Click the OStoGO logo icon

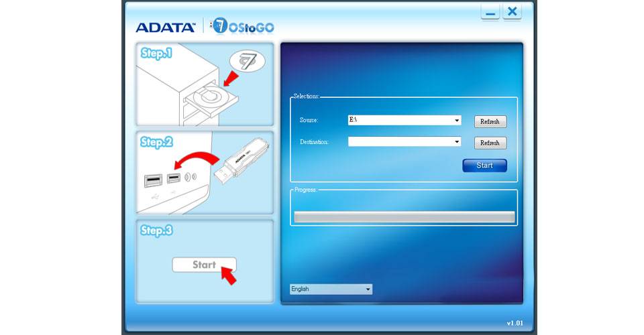coord(242,26)
